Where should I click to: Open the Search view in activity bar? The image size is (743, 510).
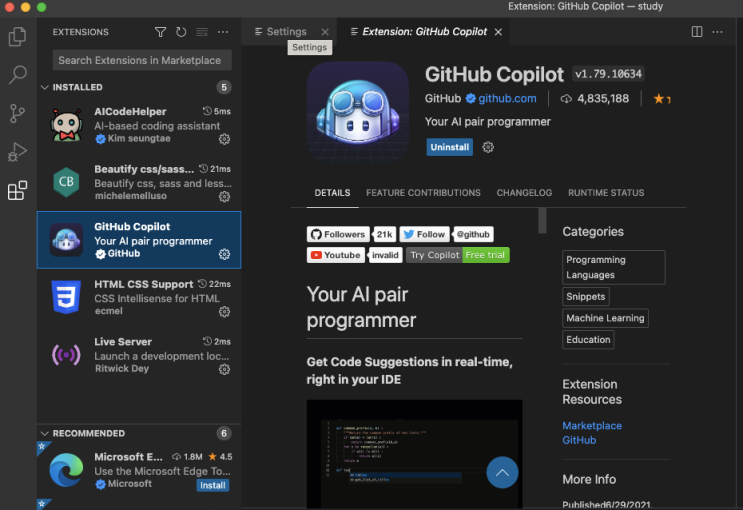[18, 74]
